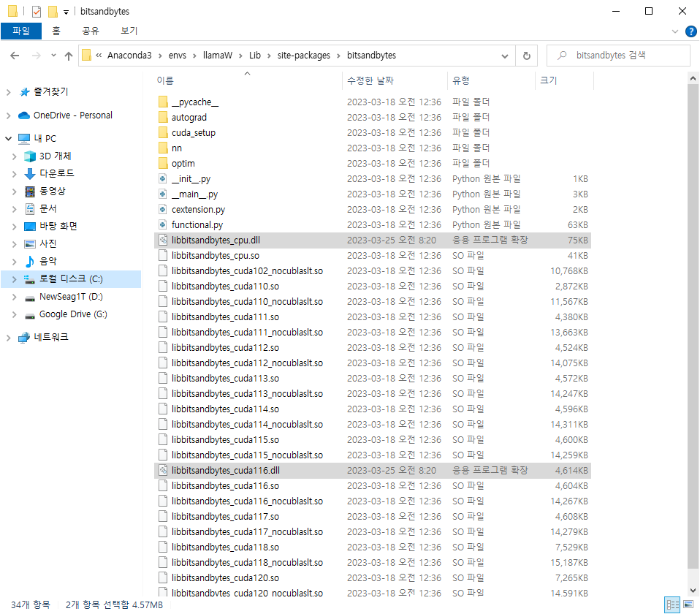Select the 사진 folder icon
Image resolution: width=700 pixels, height=614 pixels.
click(x=30, y=244)
